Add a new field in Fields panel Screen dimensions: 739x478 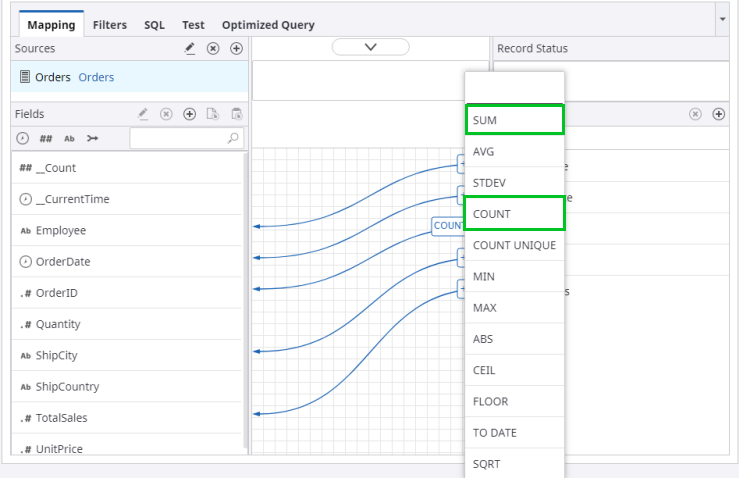190,114
